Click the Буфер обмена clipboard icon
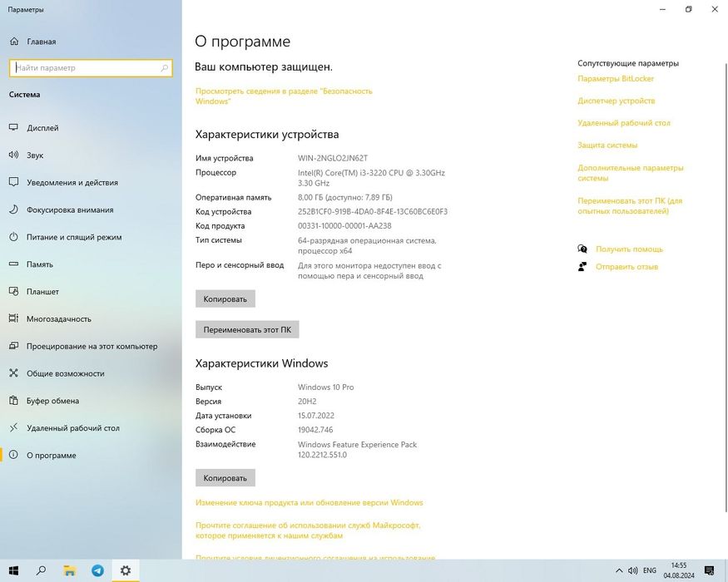This screenshot has height=582, width=728. [x=13, y=401]
